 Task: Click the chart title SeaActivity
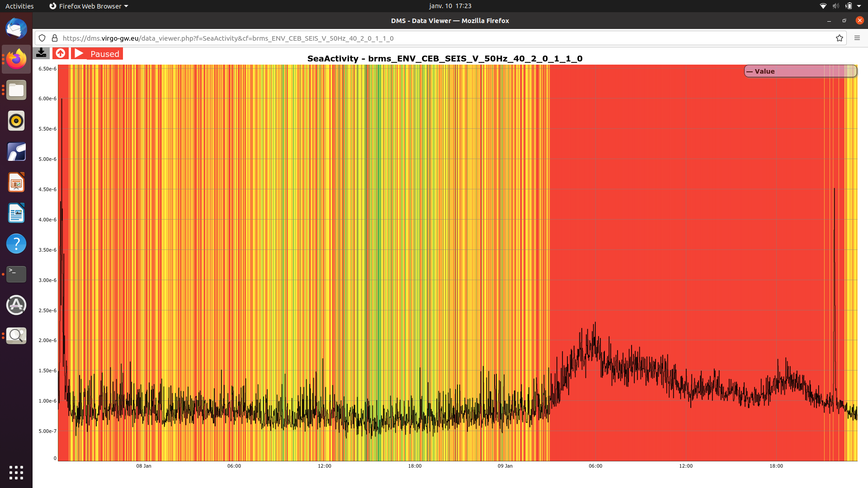[x=445, y=58]
